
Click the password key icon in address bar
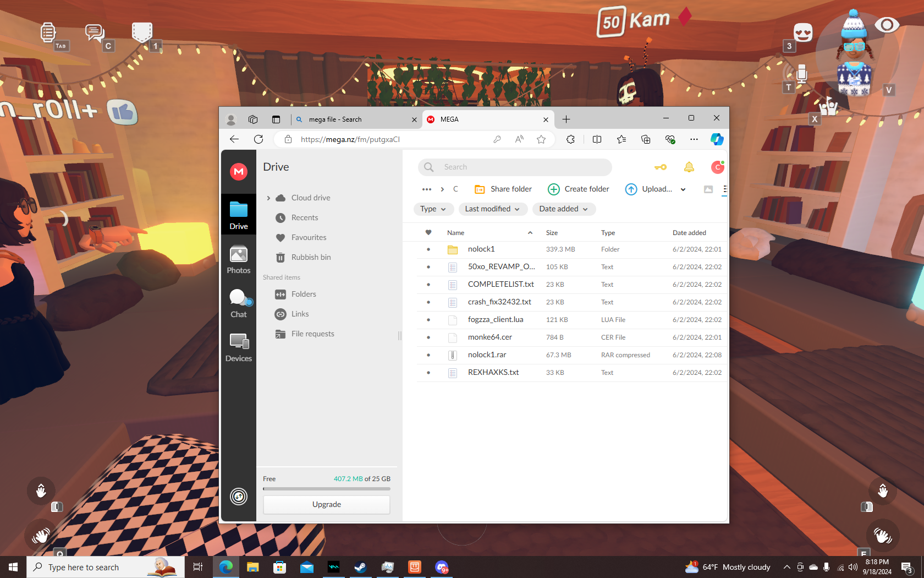[497, 139]
